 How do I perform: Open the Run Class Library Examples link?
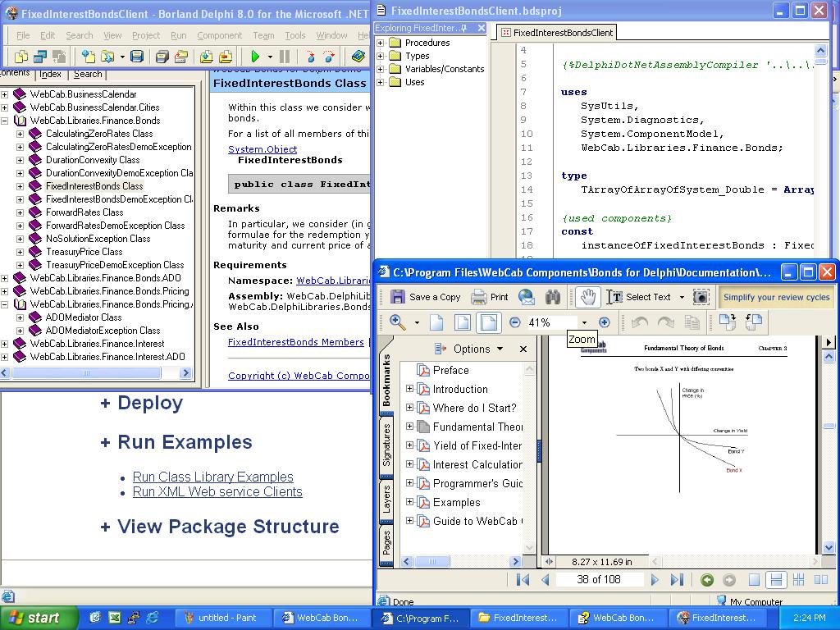(x=213, y=477)
